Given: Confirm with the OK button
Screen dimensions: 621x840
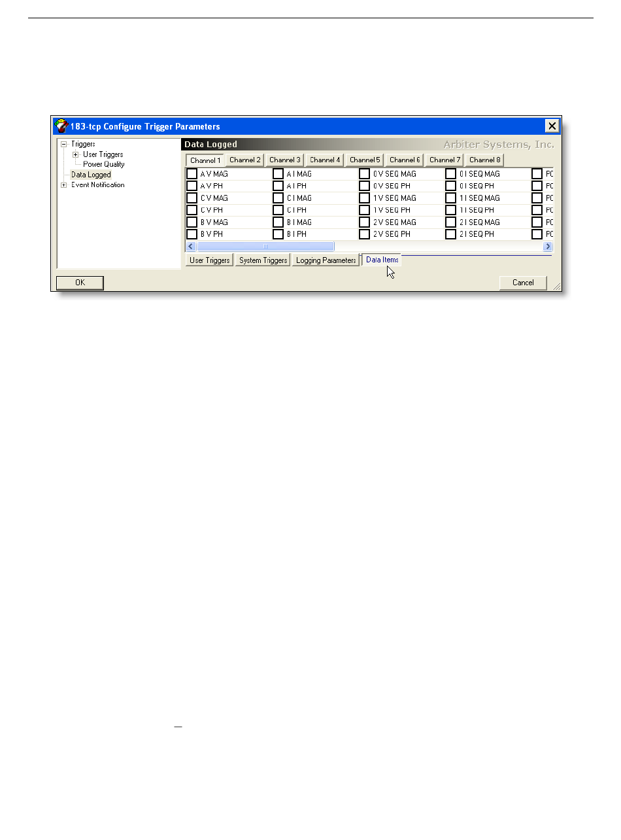Looking at the screenshot, I should (80, 283).
